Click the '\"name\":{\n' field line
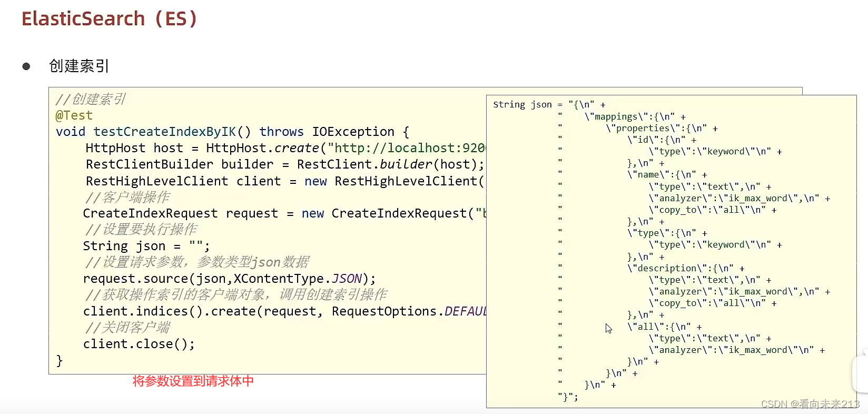Screen dimensions: 868x414 pos(667,175)
